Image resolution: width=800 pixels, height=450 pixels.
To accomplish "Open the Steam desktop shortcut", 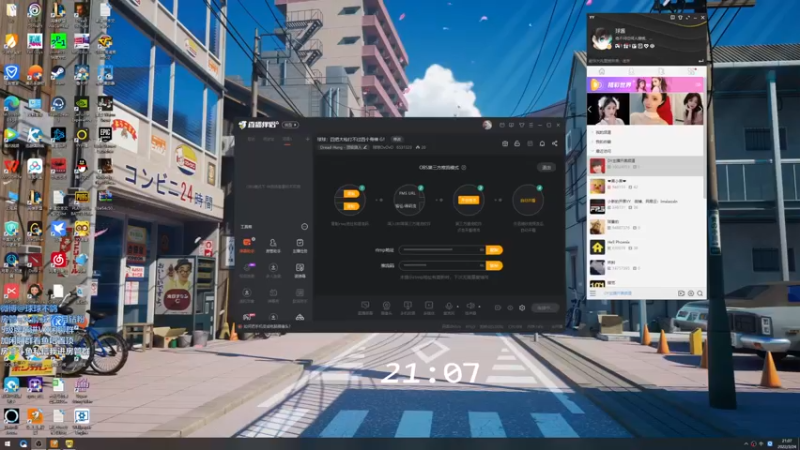I will [x=58, y=72].
